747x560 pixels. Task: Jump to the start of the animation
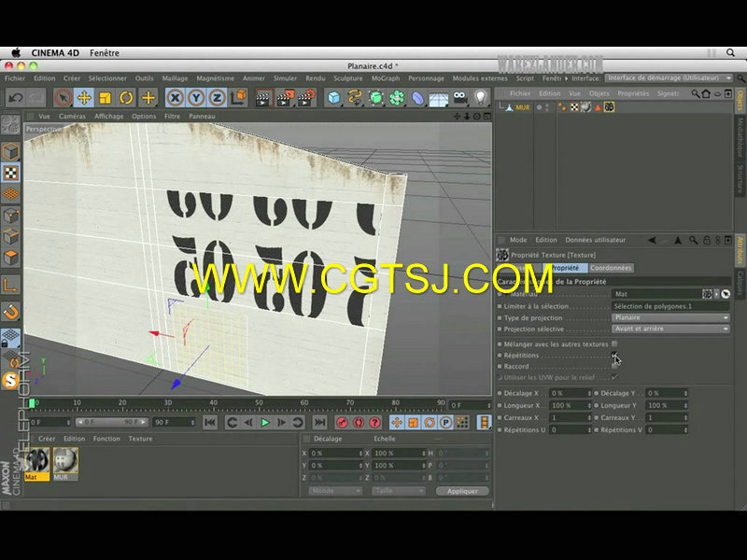(210, 423)
